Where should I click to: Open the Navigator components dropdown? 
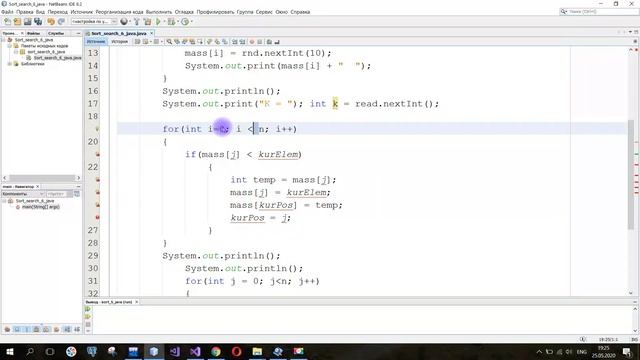click(23, 194)
